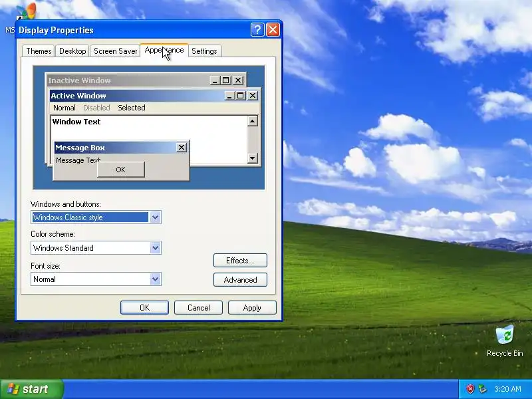The height and width of the screenshot is (399, 532).
Task: Click the preview Inactive Window title bar
Action: coord(146,80)
